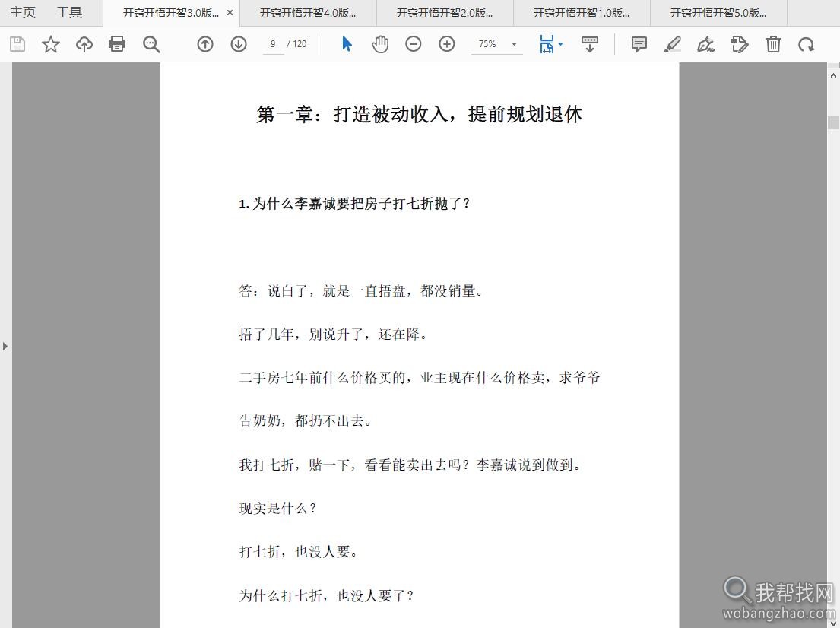Go to next page arrow
Screen dimensions: 840x628
(239, 44)
